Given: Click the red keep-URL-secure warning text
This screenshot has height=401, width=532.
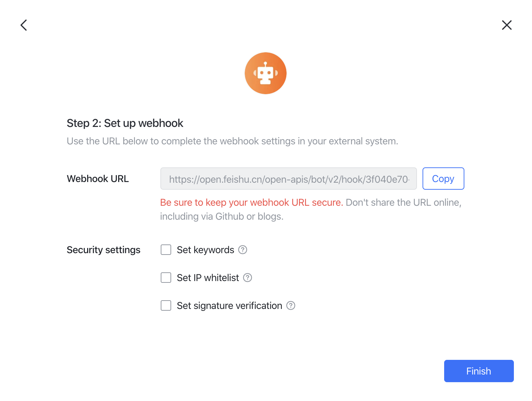Looking at the screenshot, I should pos(251,202).
